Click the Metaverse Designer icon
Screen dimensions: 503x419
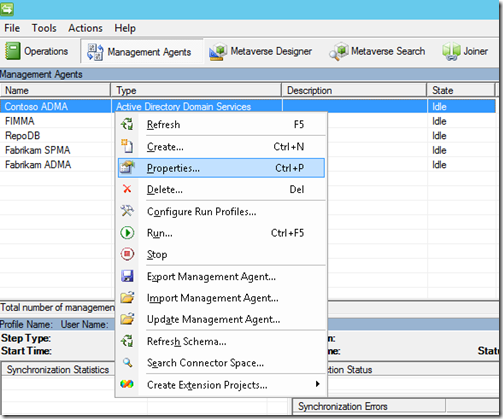click(x=218, y=52)
